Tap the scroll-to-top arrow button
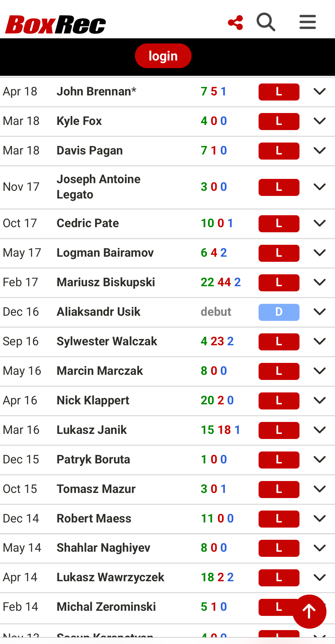 309,611
